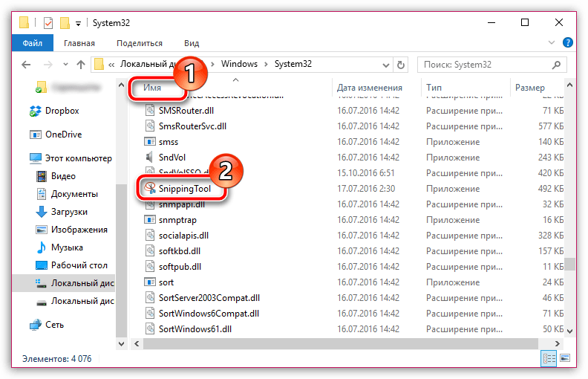
Task: Click the Музыка note icon
Action: coord(42,247)
